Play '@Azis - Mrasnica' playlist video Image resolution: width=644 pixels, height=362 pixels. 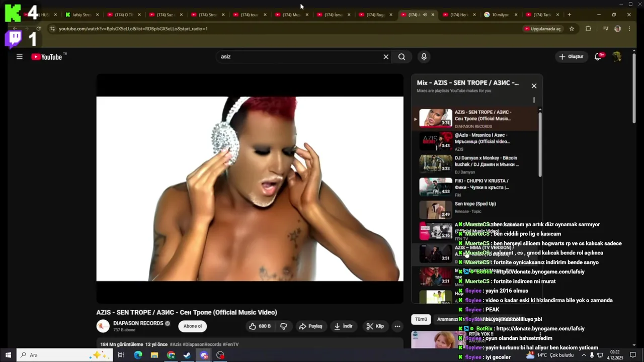click(x=475, y=142)
